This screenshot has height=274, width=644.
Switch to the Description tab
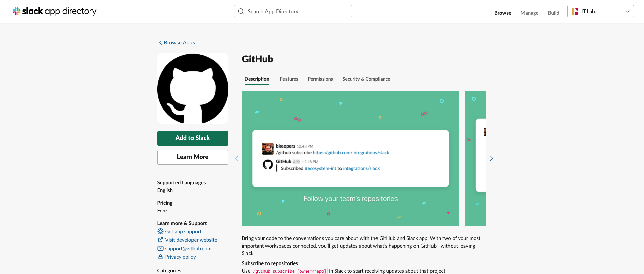[257, 79]
